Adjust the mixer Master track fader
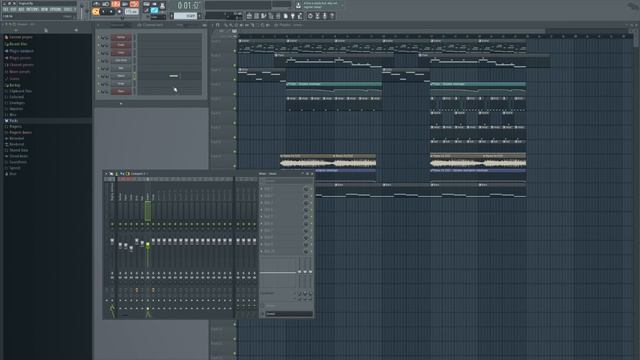Screen dimensions: 640x360 coord(112,240)
